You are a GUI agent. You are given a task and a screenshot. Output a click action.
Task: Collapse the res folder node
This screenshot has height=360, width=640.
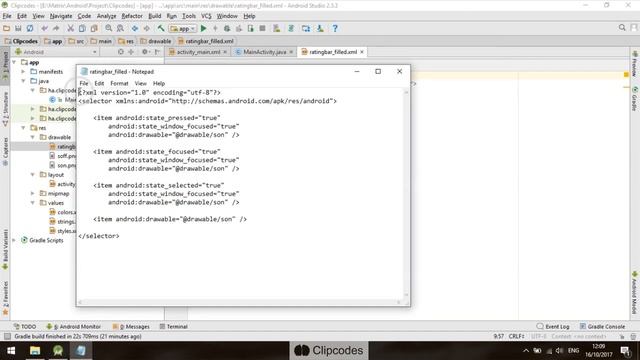click(23, 128)
